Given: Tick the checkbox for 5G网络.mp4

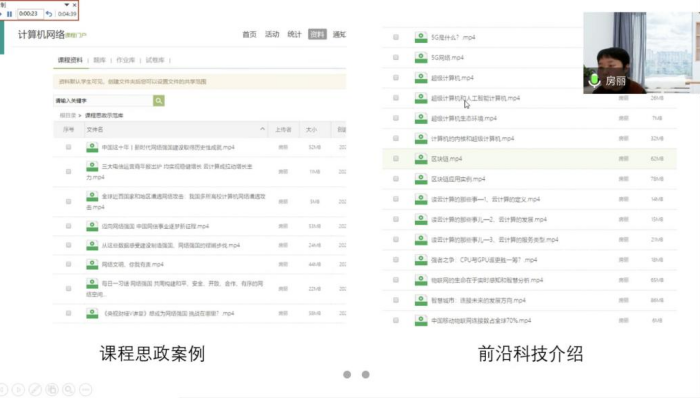Looking at the screenshot, I should click(396, 57).
